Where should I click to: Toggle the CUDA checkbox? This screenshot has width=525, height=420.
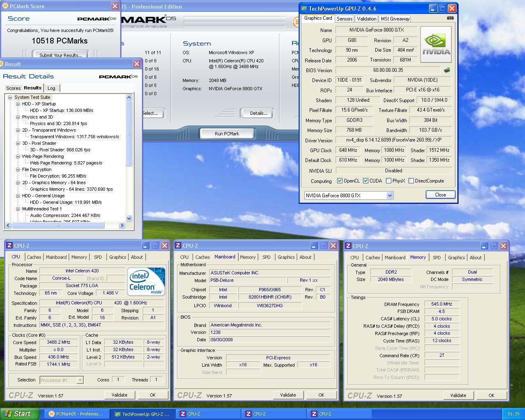[365, 181]
